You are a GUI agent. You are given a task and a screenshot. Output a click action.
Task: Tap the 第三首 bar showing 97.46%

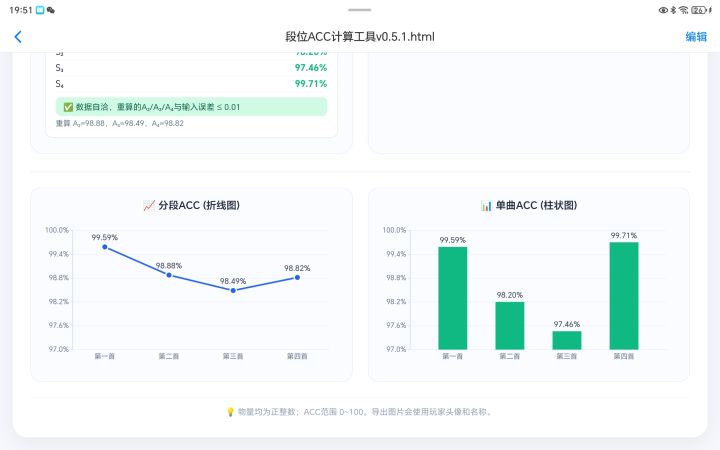(567, 340)
